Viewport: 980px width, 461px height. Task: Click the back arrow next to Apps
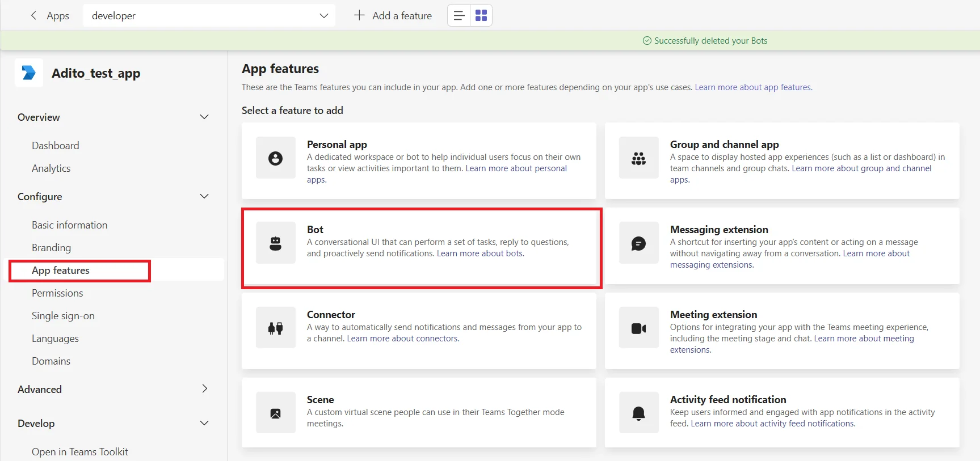[33, 16]
